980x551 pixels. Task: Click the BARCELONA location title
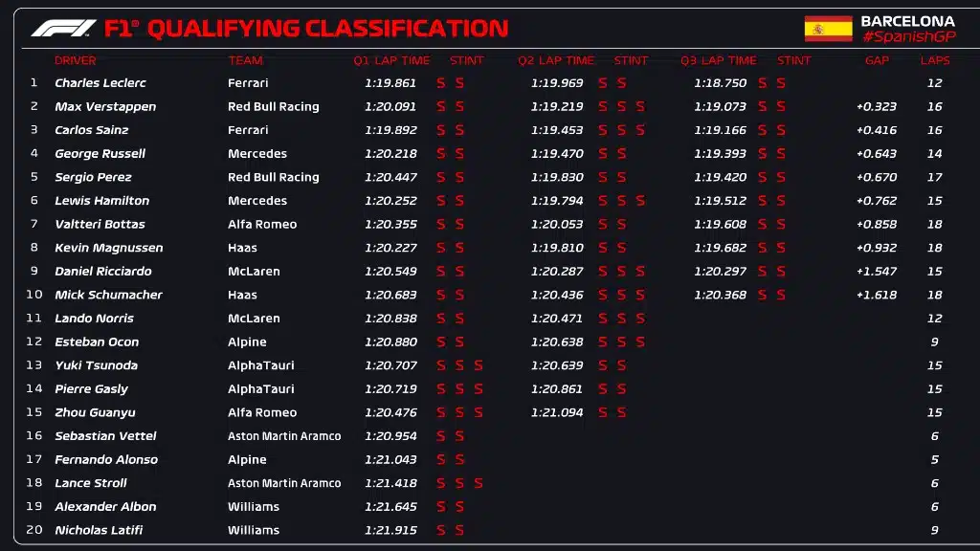pyautogui.click(x=907, y=20)
